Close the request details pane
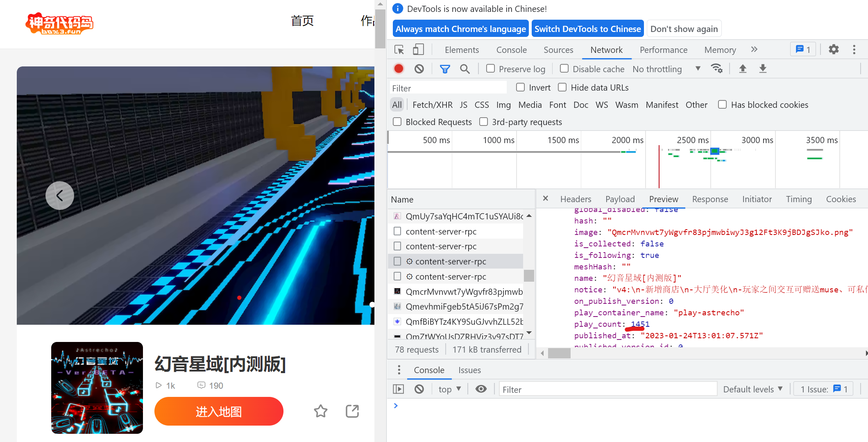The image size is (868, 442). [545, 198]
